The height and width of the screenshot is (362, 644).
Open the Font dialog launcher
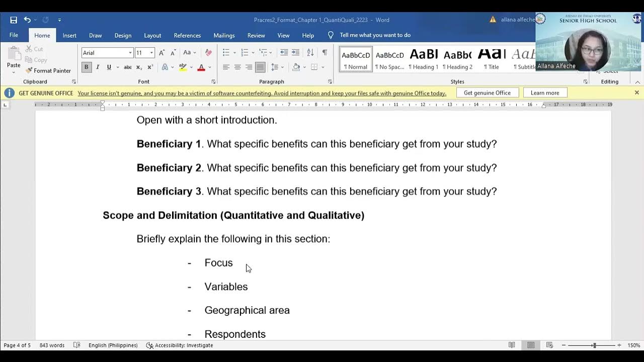coord(213,81)
